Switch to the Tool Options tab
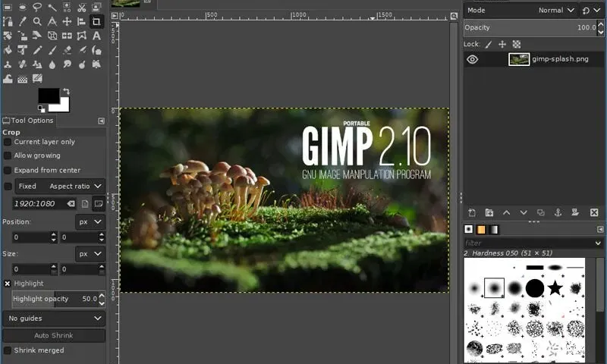The image size is (607, 364). tap(28, 121)
